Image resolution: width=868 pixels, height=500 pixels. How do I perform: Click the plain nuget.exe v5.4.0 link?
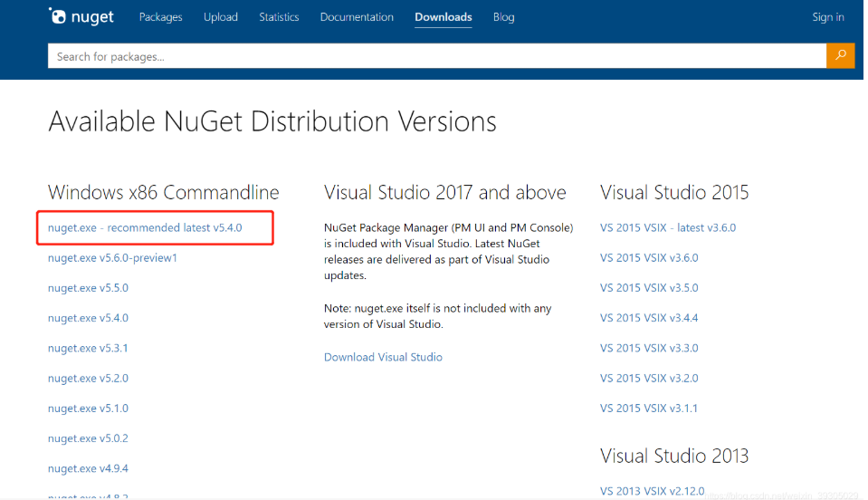pos(88,318)
